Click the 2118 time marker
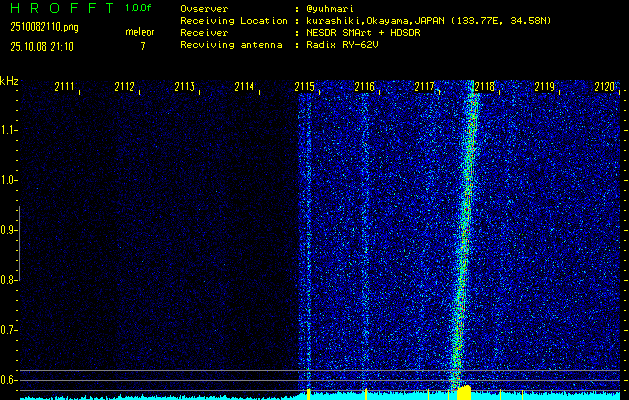Screen dimensions: 629x400 (485, 87)
